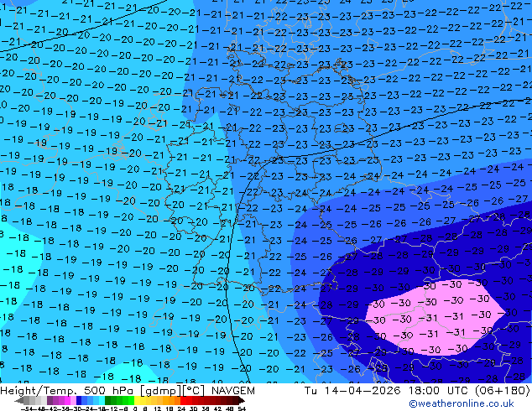Screen dimensions: 532x411
Task: Click the bright red swatch in legend
Action: [x=183, y=400]
